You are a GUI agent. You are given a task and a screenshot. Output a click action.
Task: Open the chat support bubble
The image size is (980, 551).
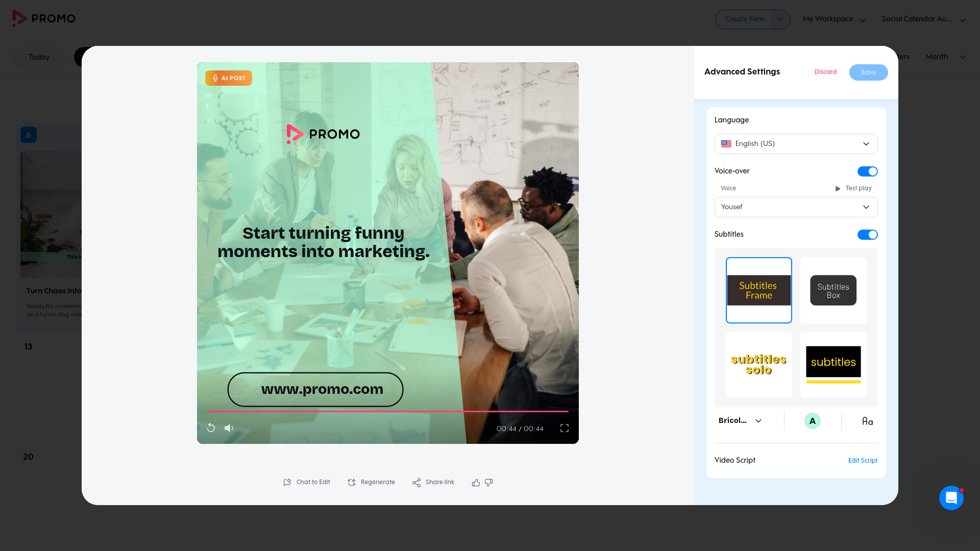(x=951, y=498)
